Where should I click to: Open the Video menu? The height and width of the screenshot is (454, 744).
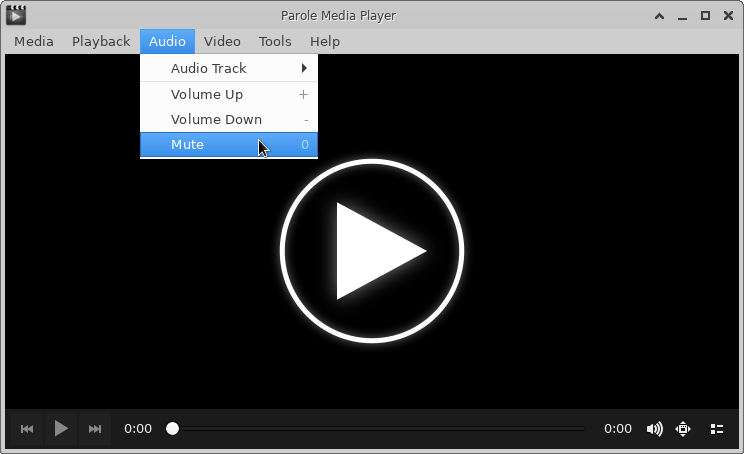click(x=222, y=41)
